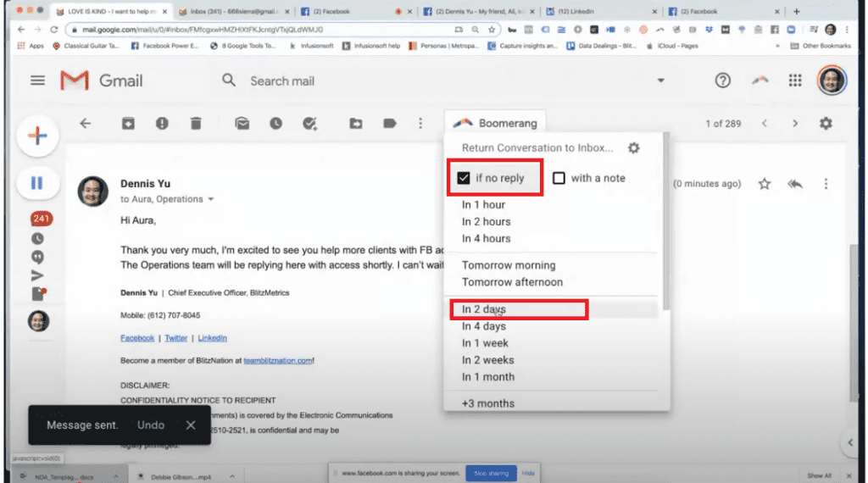Open the Google account avatar
Screen dimensions: 868x483
tap(832, 80)
